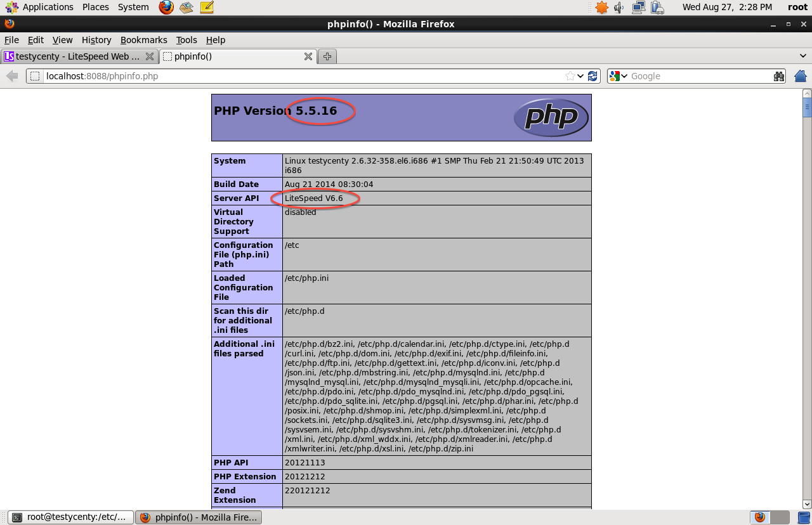Click the /etc/php.ini loaded configuration value

307,278
